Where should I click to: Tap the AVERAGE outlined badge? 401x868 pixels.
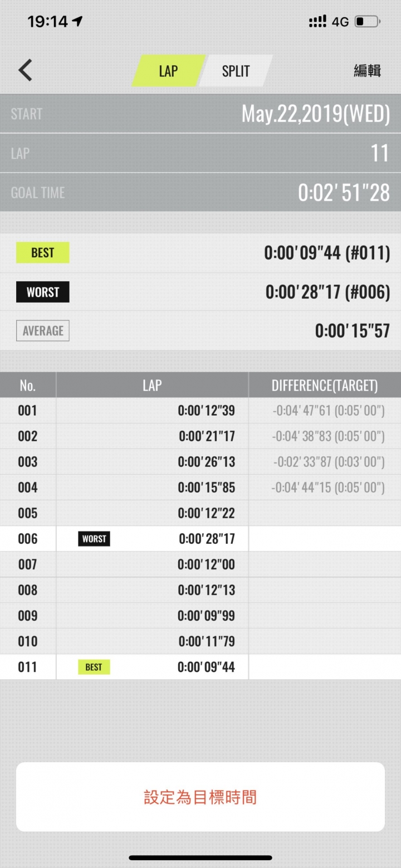43,330
